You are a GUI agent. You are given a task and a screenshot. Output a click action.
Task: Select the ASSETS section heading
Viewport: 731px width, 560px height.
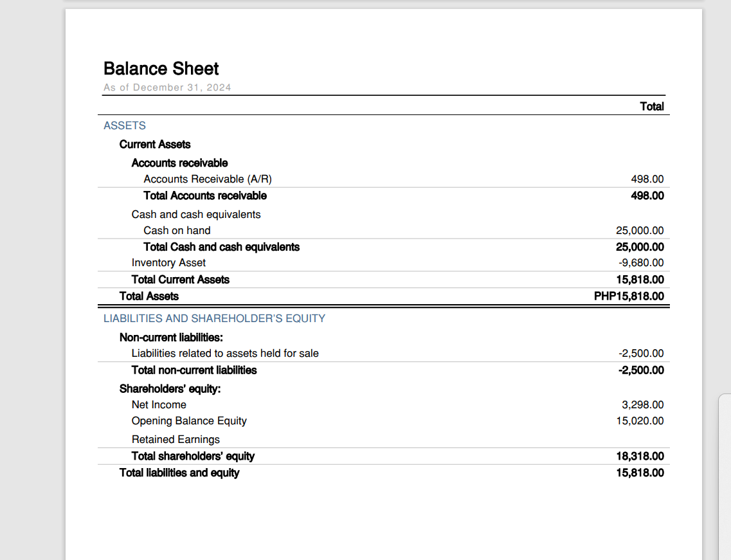point(125,126)
